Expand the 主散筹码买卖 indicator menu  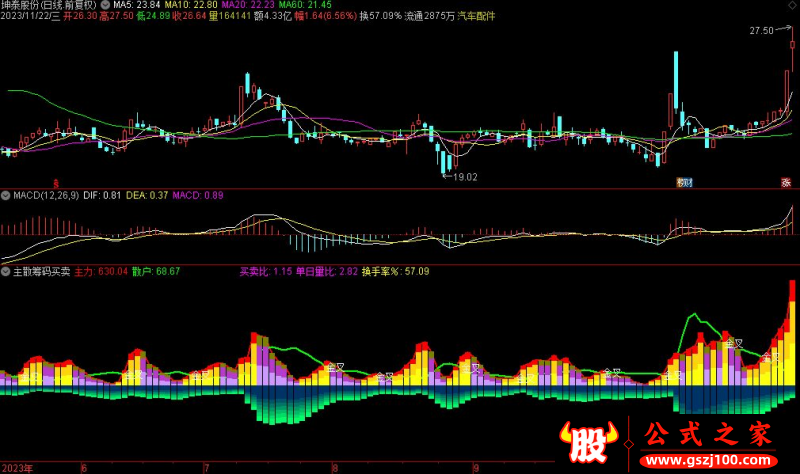pyautogui.click(x=6, y=271)
